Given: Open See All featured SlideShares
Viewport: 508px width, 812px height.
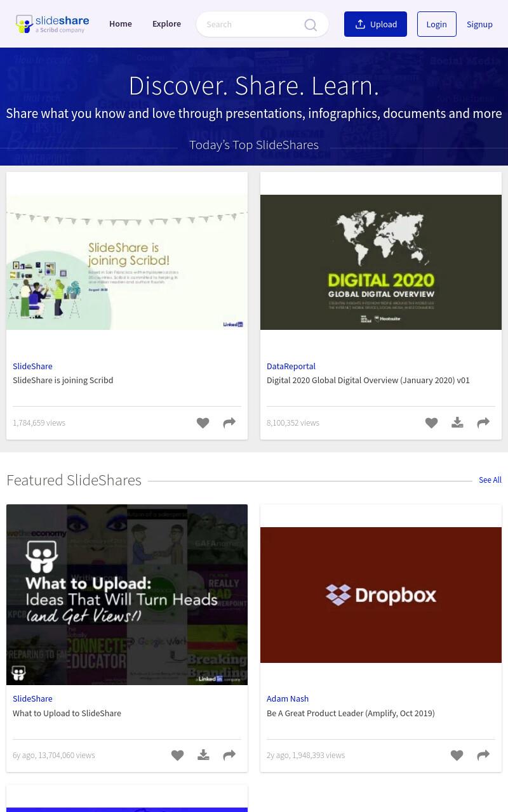Looking at the screenshot, I should (490, 480).
